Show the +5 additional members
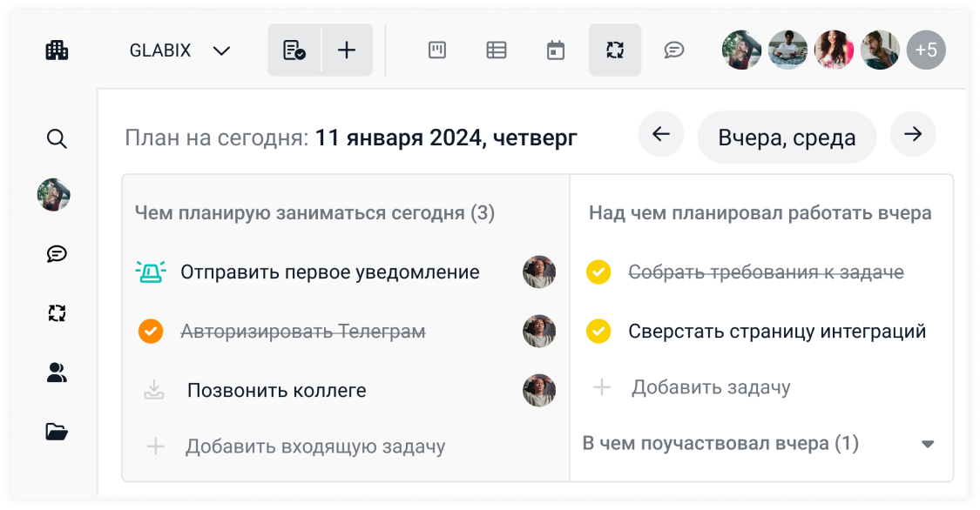The image size is (980, 510). [x=926, y=50]
